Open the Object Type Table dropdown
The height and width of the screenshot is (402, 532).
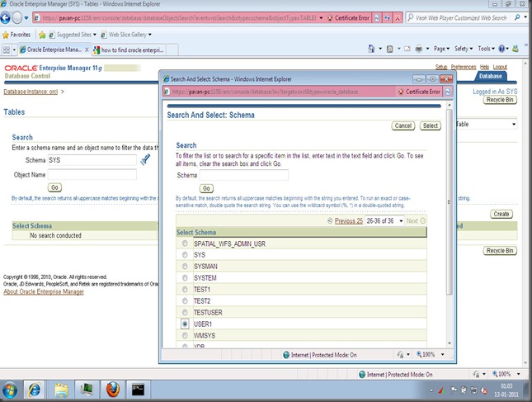coord(486,125)
